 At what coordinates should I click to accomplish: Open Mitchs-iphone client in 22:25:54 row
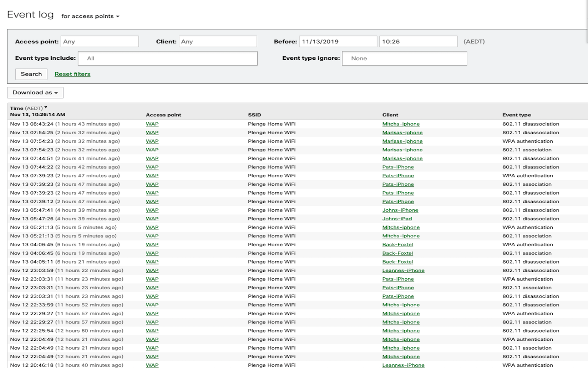click(401, 331)
